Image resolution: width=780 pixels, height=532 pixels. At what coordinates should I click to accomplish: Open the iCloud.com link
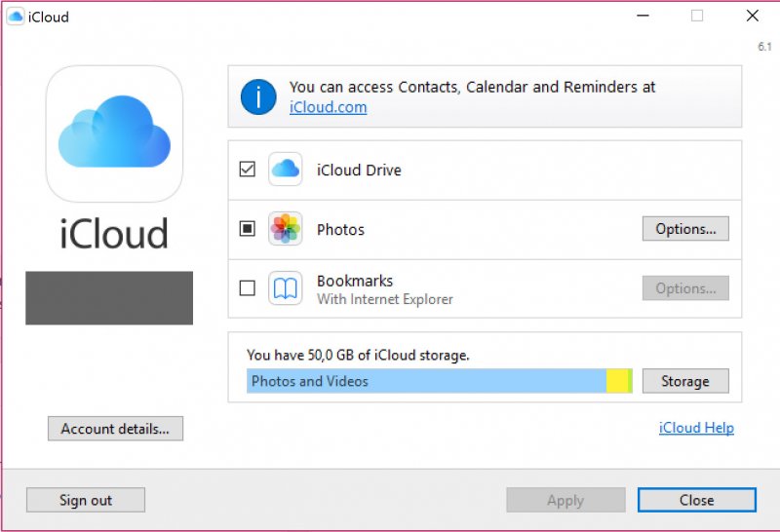tap(329, 107)
